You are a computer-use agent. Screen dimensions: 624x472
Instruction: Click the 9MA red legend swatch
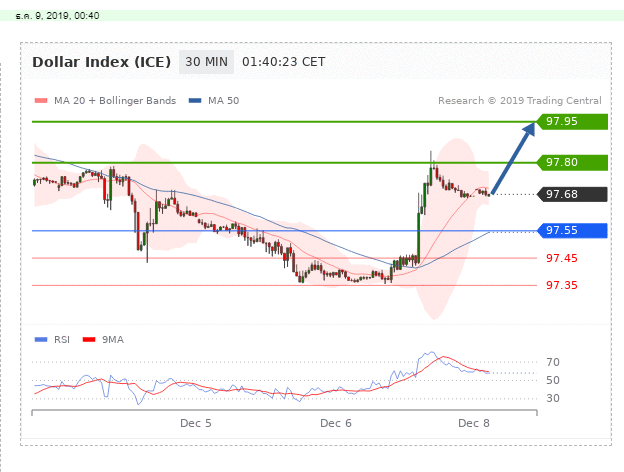[x=89, y=339]
